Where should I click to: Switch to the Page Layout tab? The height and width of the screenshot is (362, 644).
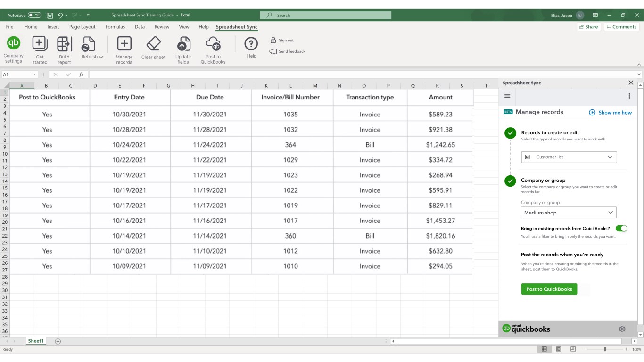[x=82, y=27]
